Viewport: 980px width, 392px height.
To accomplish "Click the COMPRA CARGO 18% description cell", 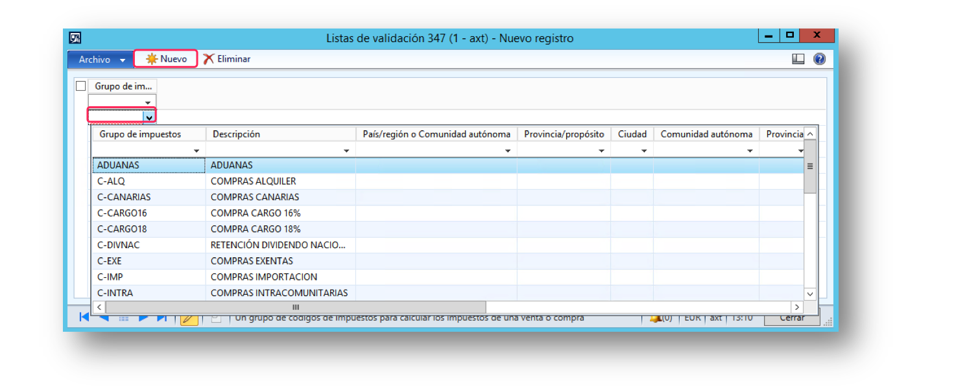I will tap(281, 229).
